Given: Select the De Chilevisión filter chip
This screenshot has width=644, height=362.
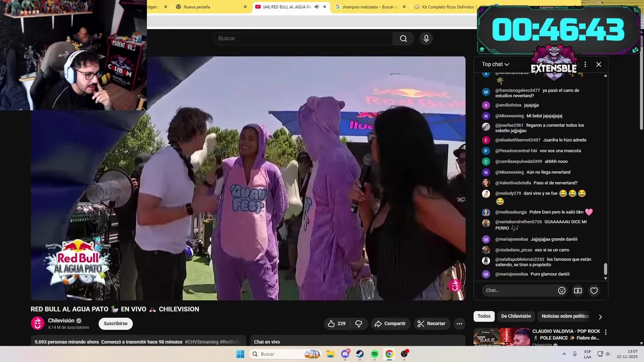Looking at the screenshot, I should 516,316.
